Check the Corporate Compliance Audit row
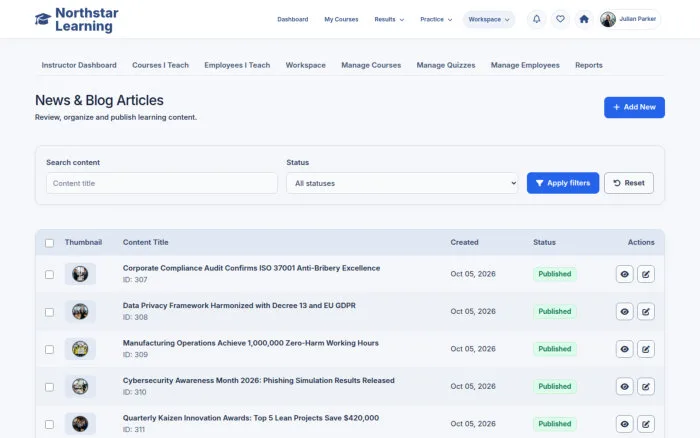The height and width of the screenshot is (438, 700). point(50,275)
